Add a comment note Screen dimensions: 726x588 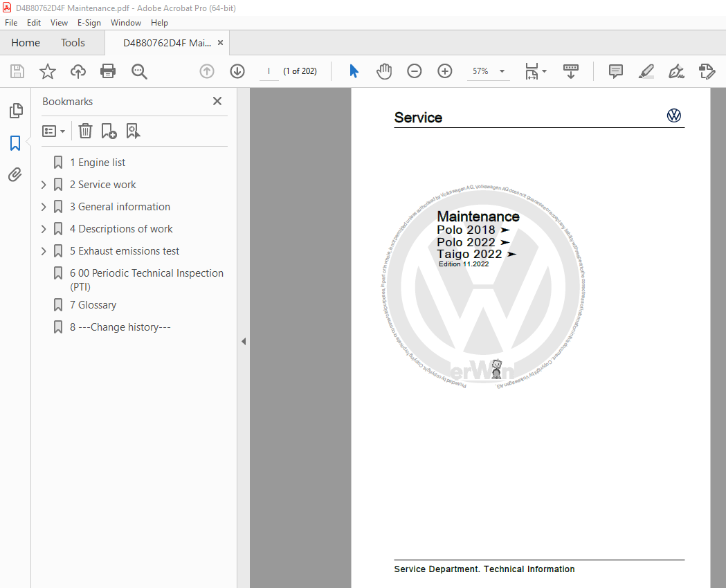click(x=615, y=71)
